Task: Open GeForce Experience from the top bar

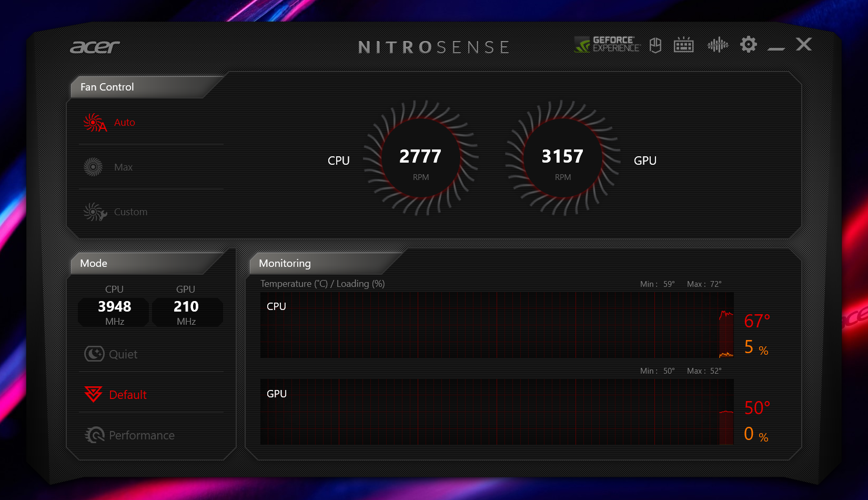Action: click(x=607, y=45)
